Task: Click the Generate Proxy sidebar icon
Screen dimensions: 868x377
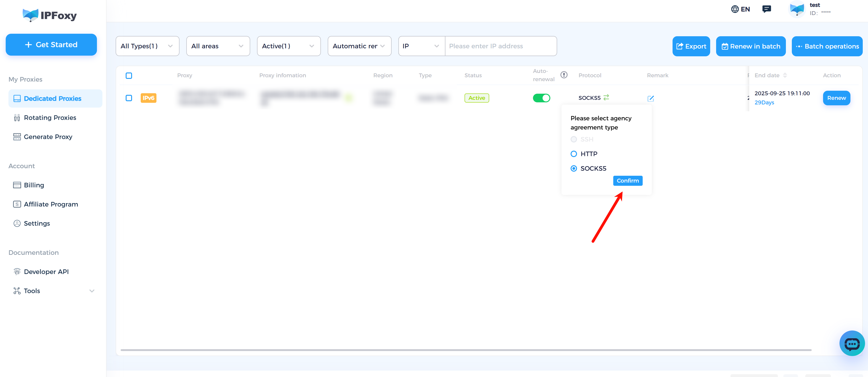Action: click(17, 137)
